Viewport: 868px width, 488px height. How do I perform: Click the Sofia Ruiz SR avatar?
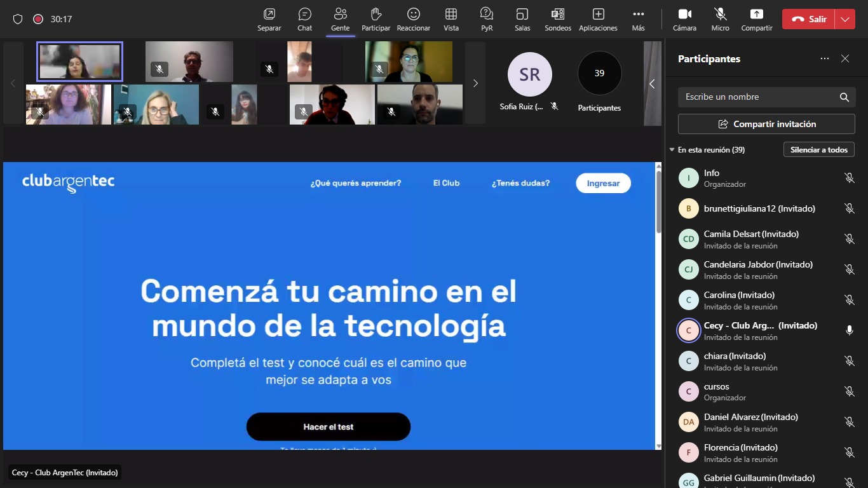530,74
